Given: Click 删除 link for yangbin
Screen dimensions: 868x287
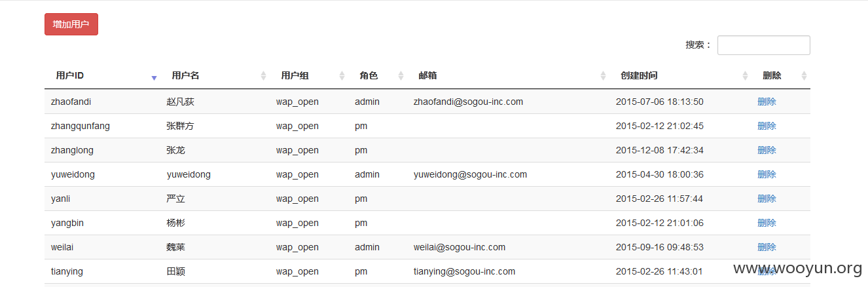Looking at the screenshot, I should [x=767, y=223].
